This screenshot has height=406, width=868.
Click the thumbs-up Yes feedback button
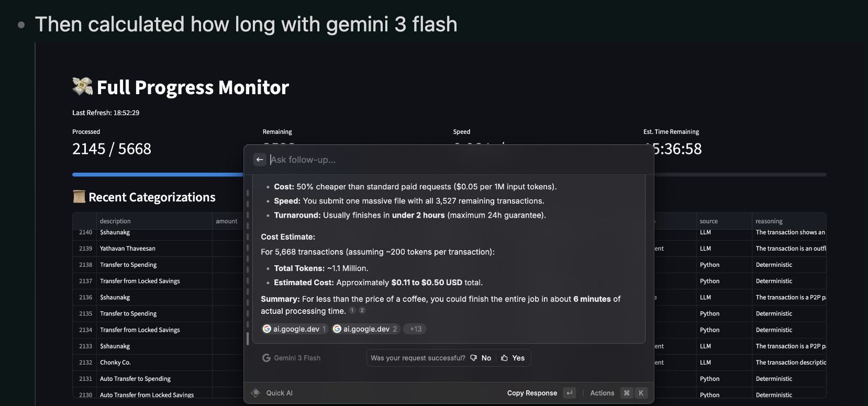513,358
